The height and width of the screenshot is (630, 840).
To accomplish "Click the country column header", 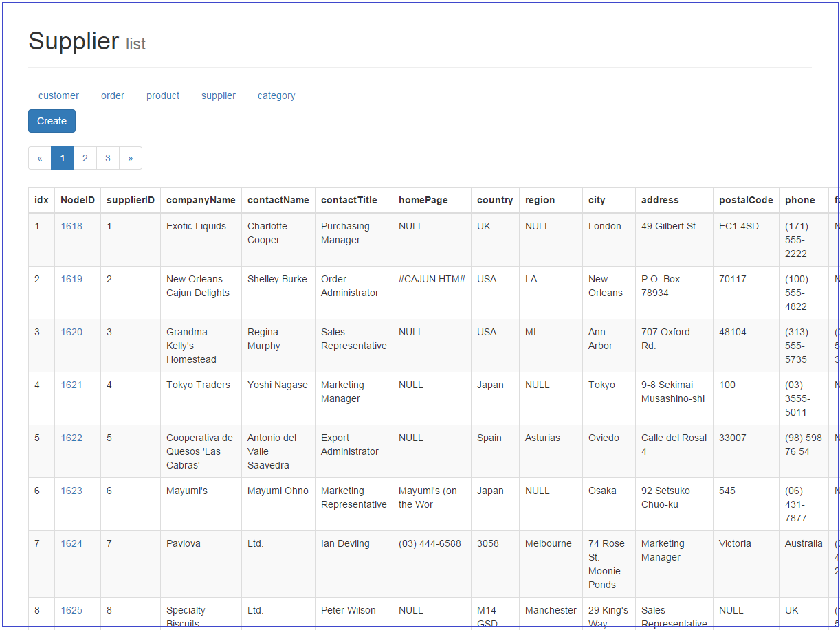I will tap(495, 200).
